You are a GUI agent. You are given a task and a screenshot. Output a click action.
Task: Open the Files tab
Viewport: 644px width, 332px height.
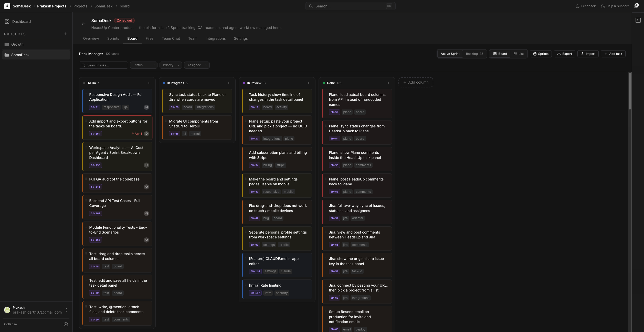[x=150, y=38]
